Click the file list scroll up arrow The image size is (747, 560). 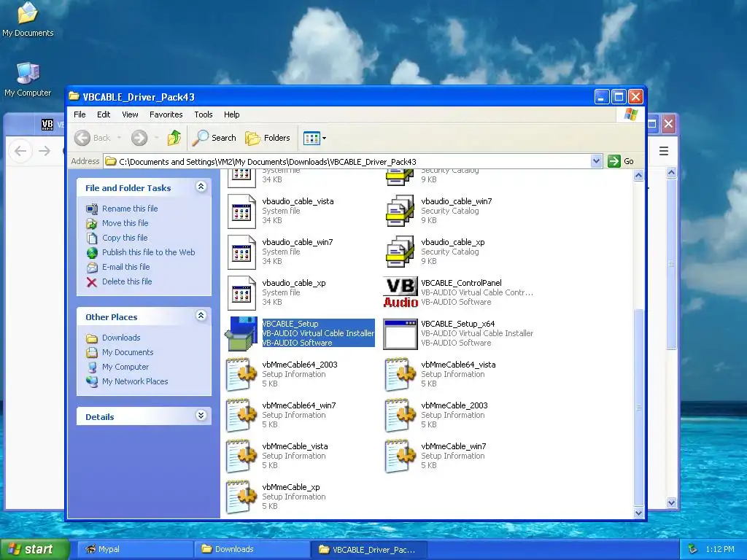click(638, 176)
